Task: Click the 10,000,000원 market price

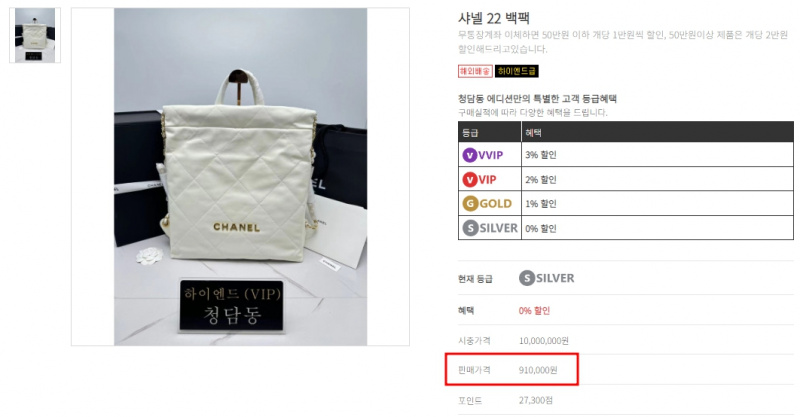Action: click(x=543, y=340)
